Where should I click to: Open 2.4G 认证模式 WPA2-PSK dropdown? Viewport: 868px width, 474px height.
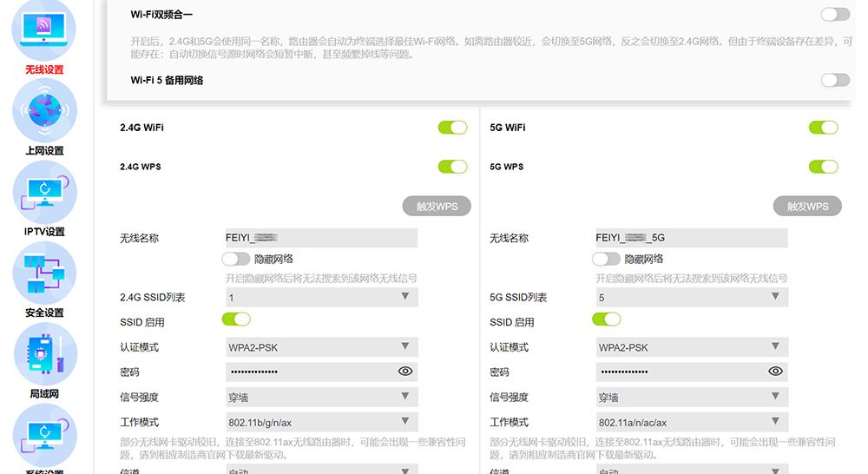tap(322, 347)
